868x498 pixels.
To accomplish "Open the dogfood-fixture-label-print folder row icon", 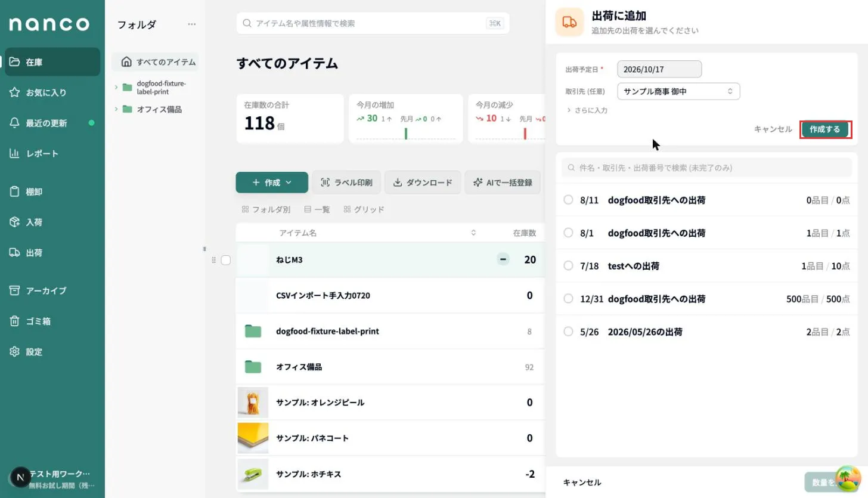I will pos(253,331).
